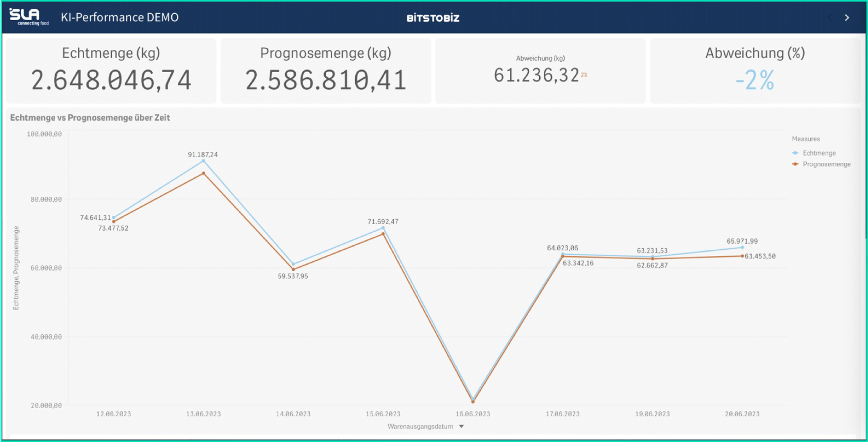This screenshot has width=868, height=442.
Task: Click the dimmed previous sheet arrow
Action: coord(830,18)
